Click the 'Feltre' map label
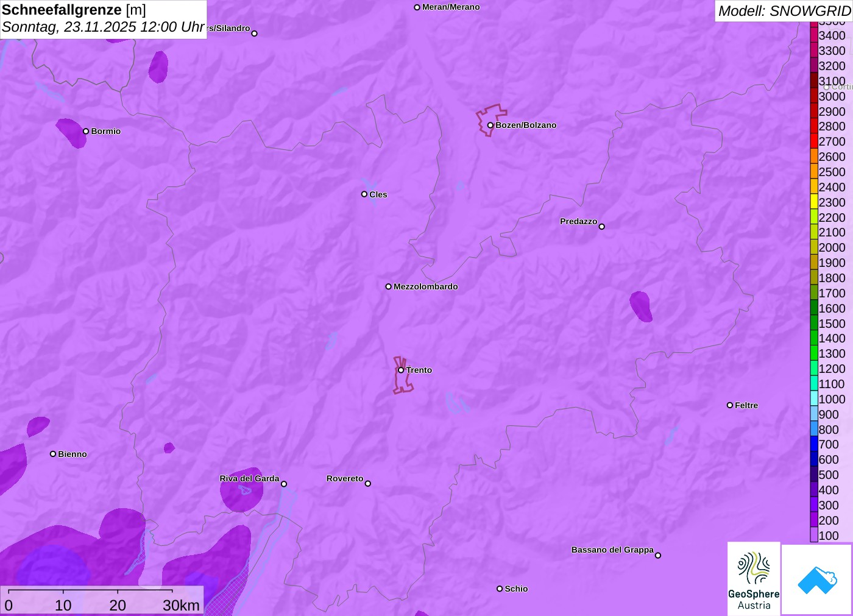The image size is (853, 616). point(746,405)
